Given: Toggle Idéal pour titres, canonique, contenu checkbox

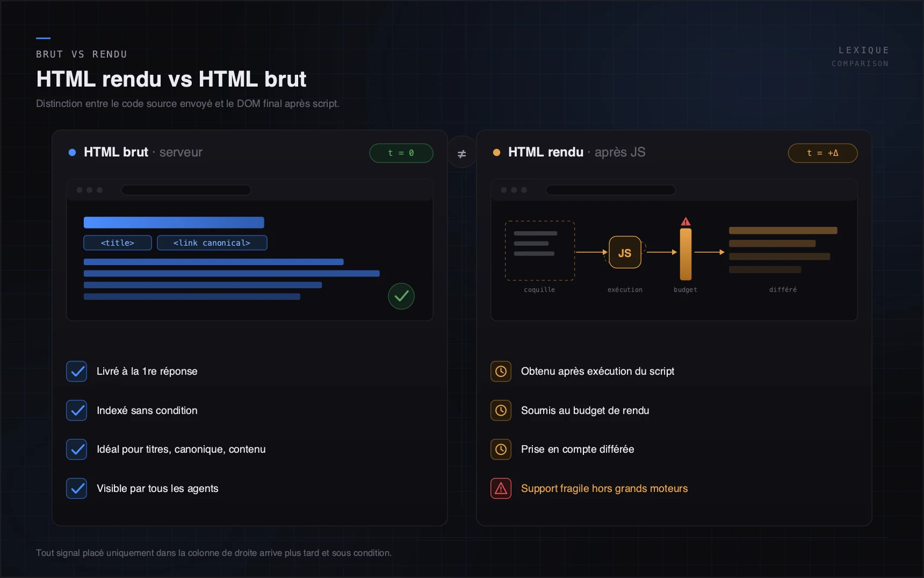Looking at the screenshot, I should tap(77, 449).
